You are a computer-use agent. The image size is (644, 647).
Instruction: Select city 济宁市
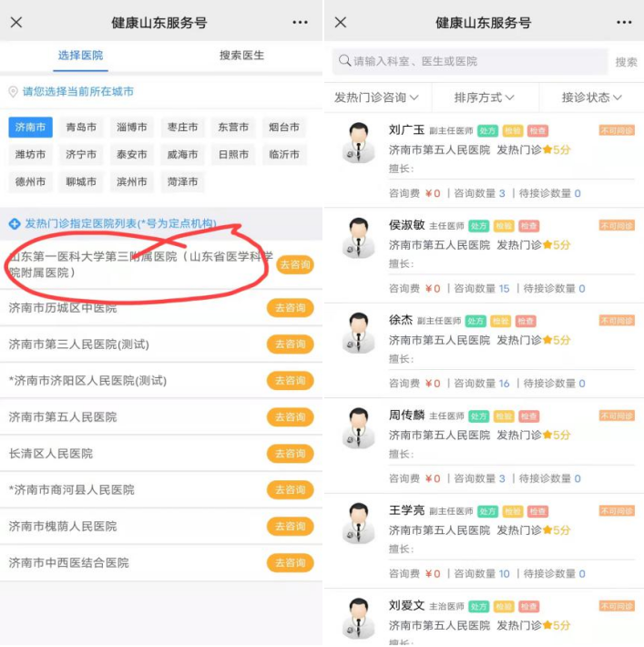pyautogui.click(x=81, y=155)
